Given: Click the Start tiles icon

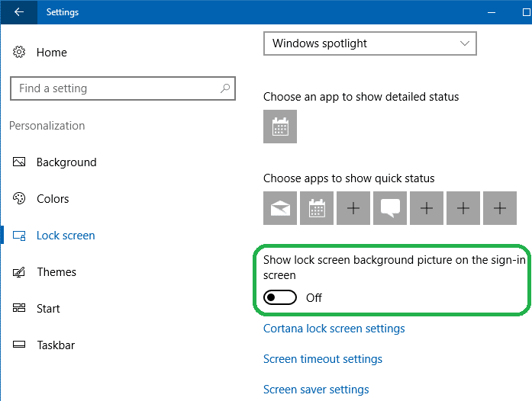Looking at the screenshot, I should point(19,308).
